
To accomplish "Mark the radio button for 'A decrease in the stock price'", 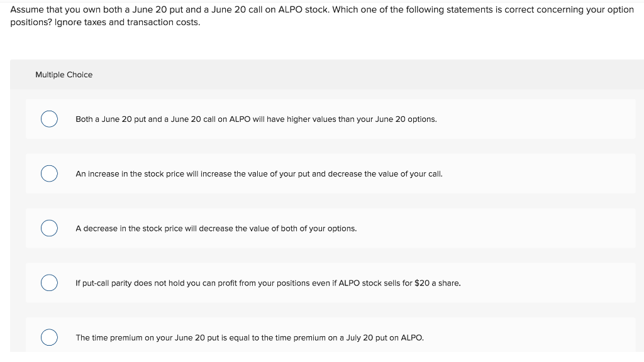I will coord(49,228).
